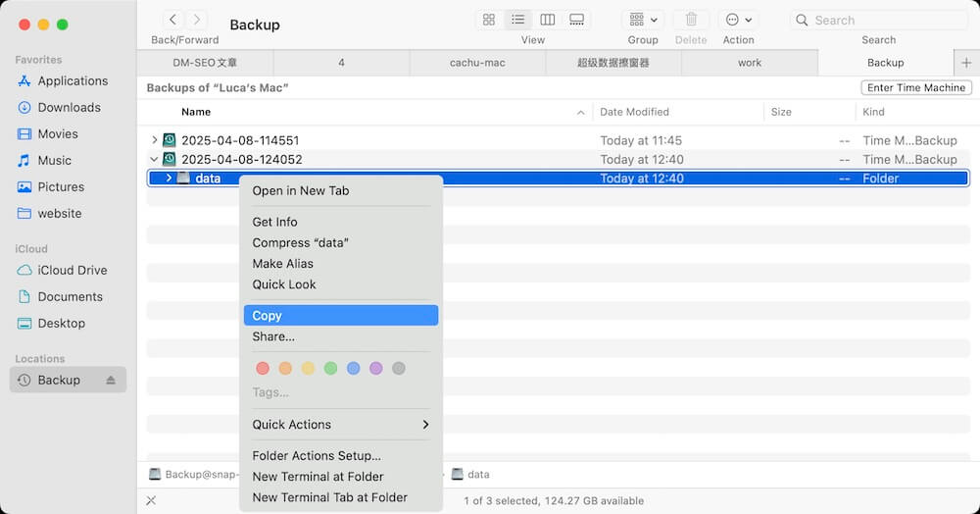Go back with the Back arrow

pyautogui.click(x=173, y=20)
